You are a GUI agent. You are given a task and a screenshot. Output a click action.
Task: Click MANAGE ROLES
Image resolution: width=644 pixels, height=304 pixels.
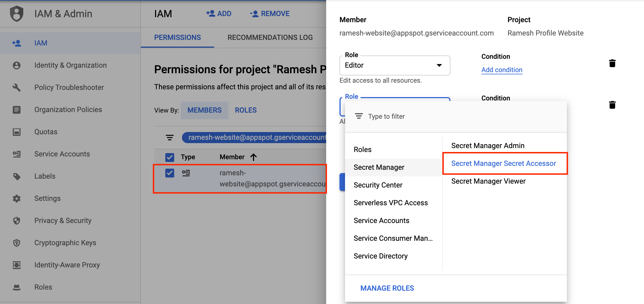[x=387, y=288]
